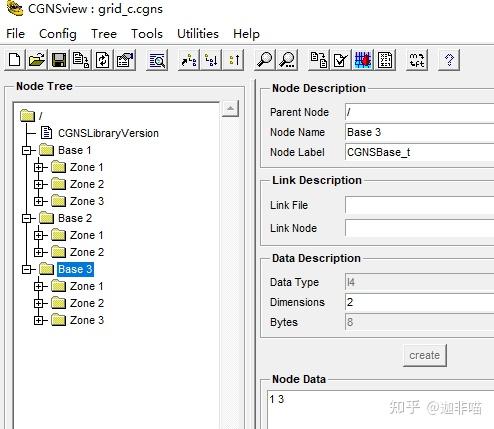Click the Parent Node field
This screenshot has height=429, width=494.
pyautogui.click(x=420, y=112)
